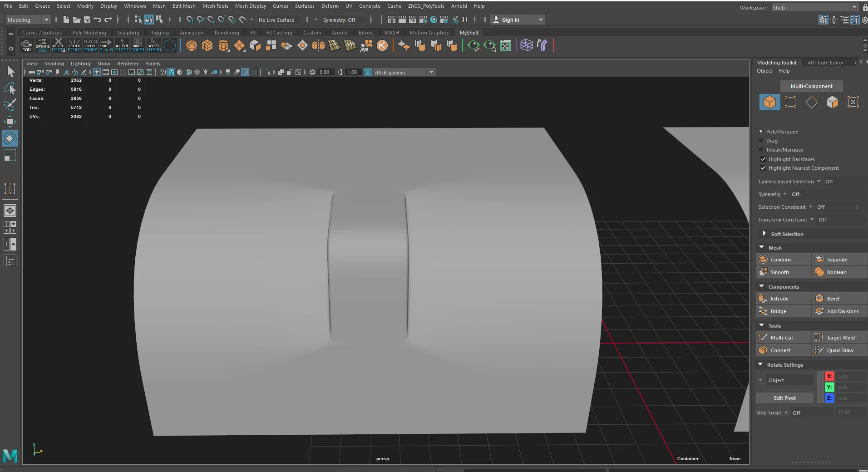
Task: Select Vertex selection mode in Modeling Toolkit
Action: [790, 102]
